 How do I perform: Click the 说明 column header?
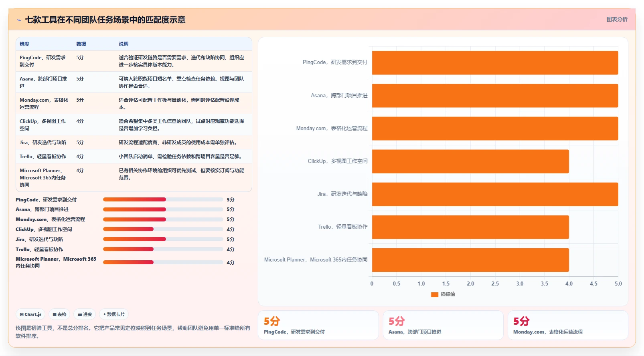tap(124, 44)
